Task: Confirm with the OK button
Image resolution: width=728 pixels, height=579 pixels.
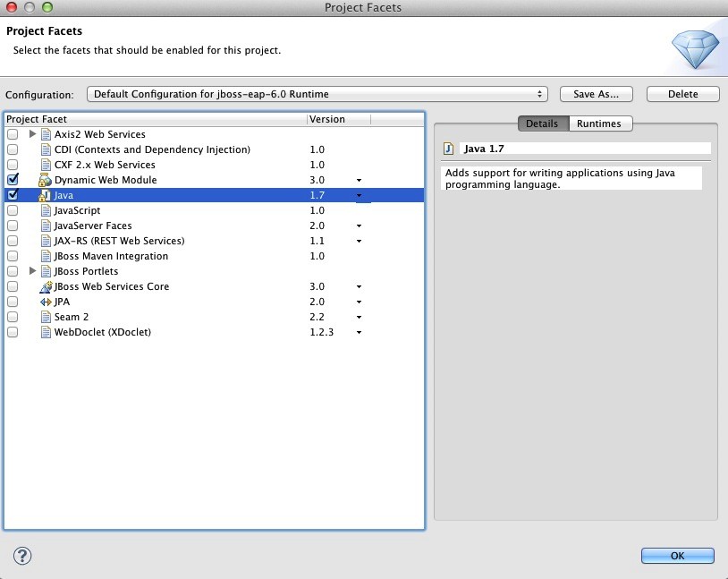Action: tap(677, 556)
